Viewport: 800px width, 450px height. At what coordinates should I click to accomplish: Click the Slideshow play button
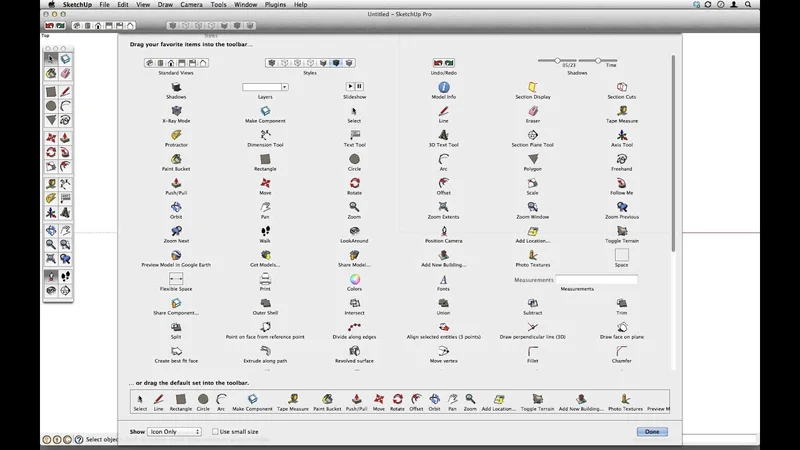pos(350,86)
